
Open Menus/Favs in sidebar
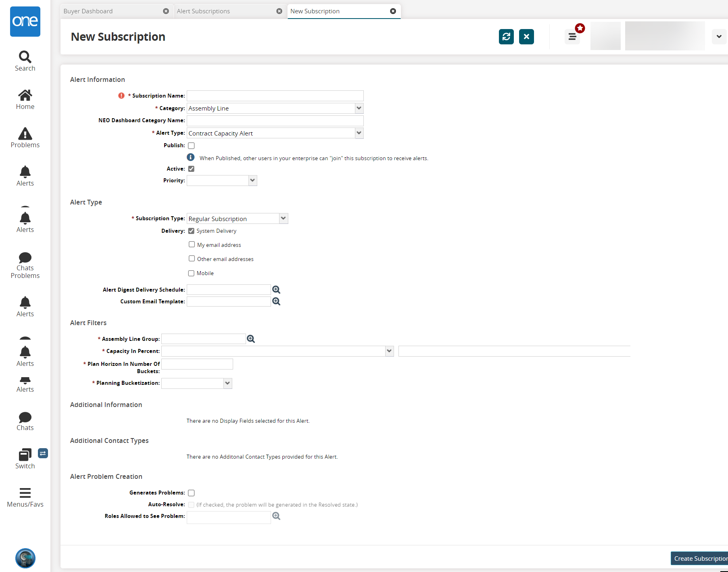pyautogui.click(x=25, y=498)
